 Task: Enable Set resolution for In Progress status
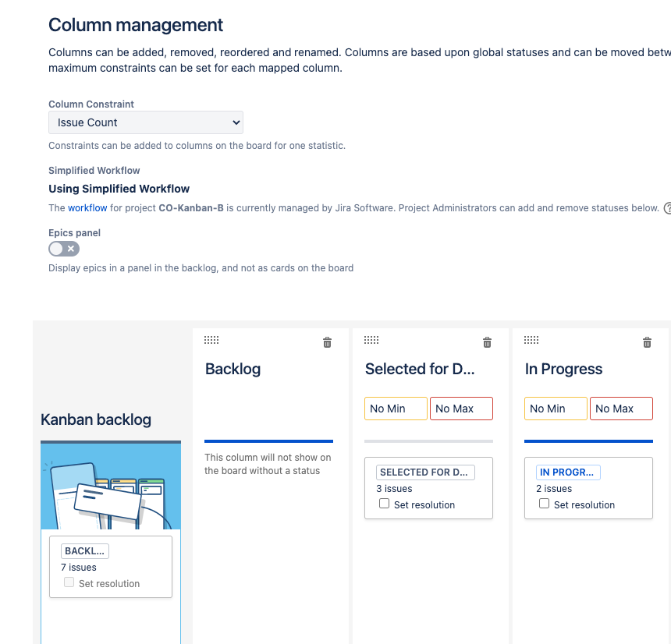tap(544, 504)
